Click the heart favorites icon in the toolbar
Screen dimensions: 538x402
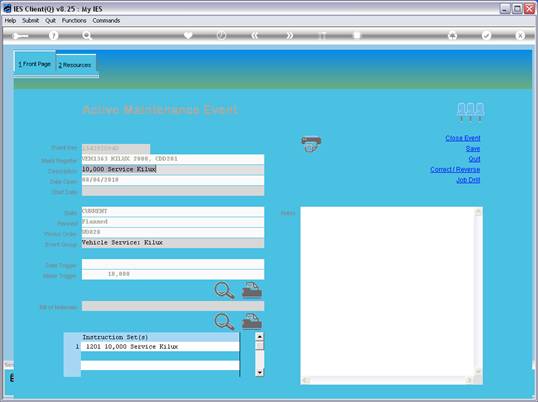(x=188, y=35)
